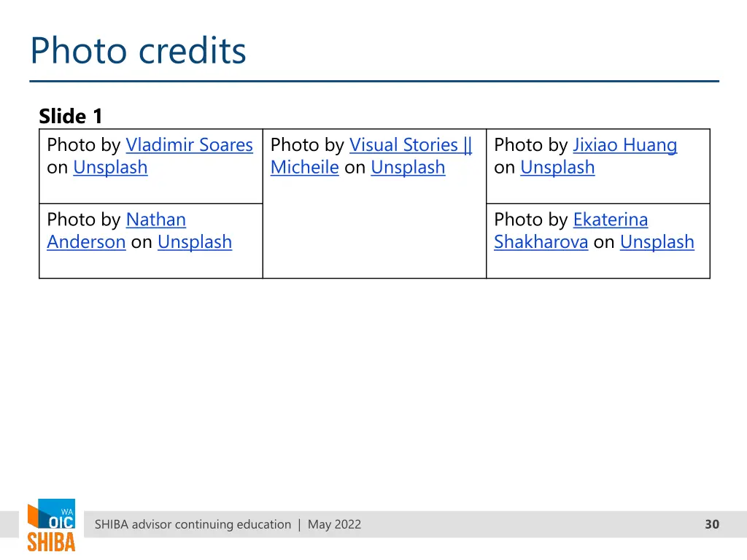Image resolution: width=747 pixels, height=560 pixels.
Task: Open Unsplash link next to Micheile
Action: [408, 167]
